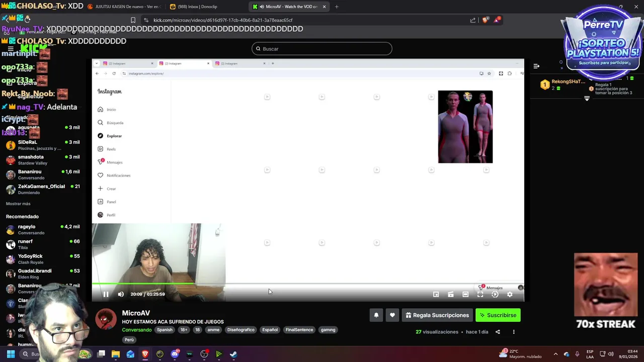Open Brave Shields icon
Screen dimensions: 644x362
485,20
